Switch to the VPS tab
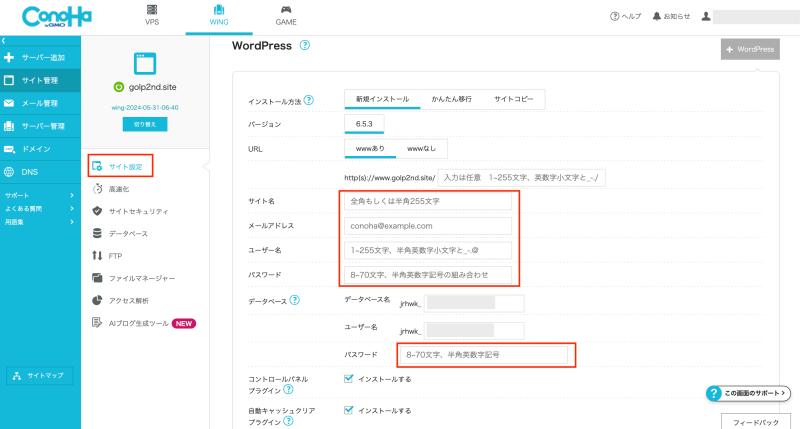 coord(152,16)
